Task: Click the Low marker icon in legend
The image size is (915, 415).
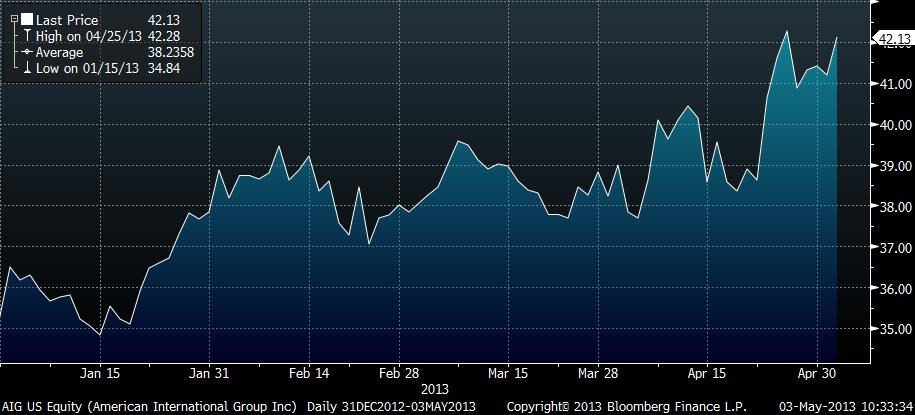Action: [26, 68]
